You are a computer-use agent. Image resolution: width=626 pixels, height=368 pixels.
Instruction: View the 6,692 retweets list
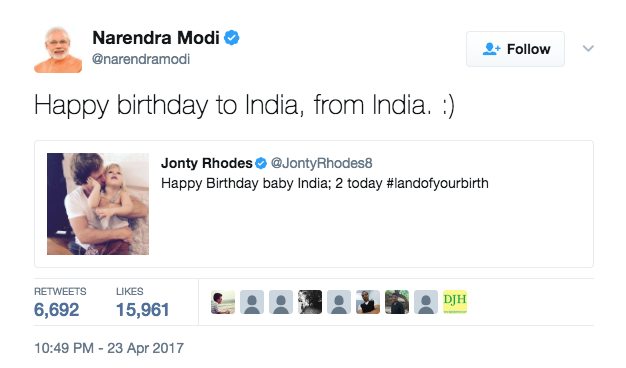point(60,302)
